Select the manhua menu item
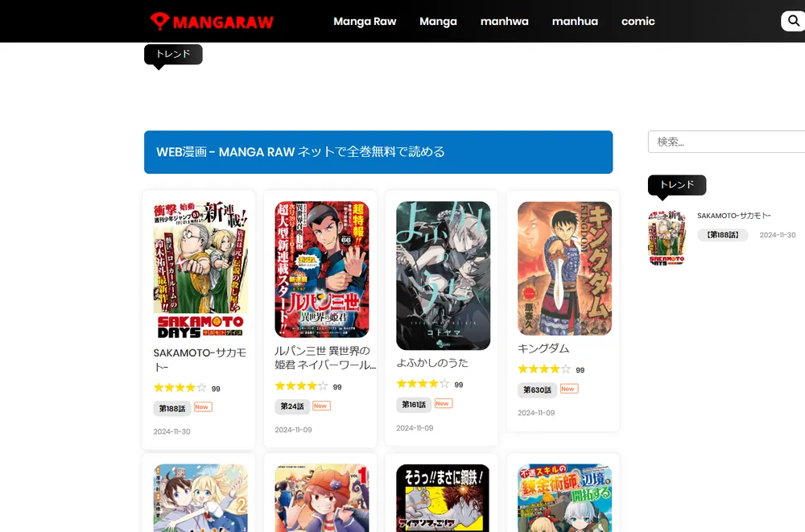This screenshot has height=532, width=805. coord(575,22)
